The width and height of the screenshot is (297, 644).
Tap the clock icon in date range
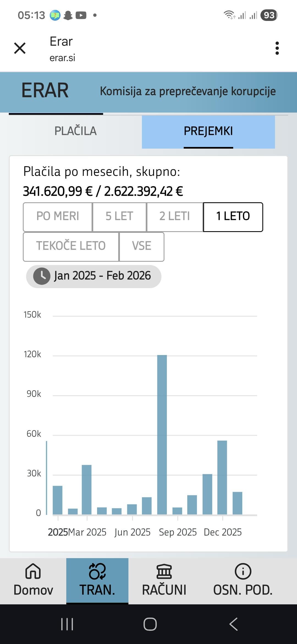click(x=42, y=276)
